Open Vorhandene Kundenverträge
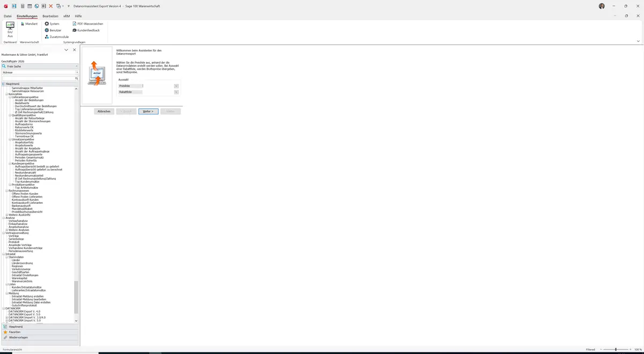The height and width of the screenshot is (354, 644). [25, 248]
